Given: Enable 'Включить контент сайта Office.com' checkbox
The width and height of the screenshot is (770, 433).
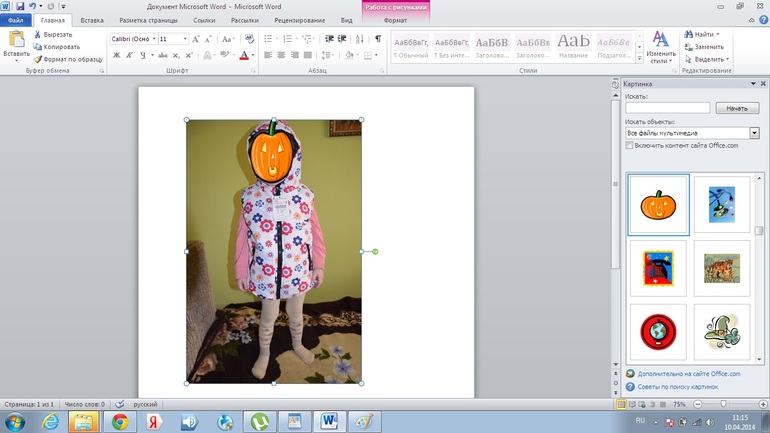Looking at the screenshot, I should [x=629, y=146].
